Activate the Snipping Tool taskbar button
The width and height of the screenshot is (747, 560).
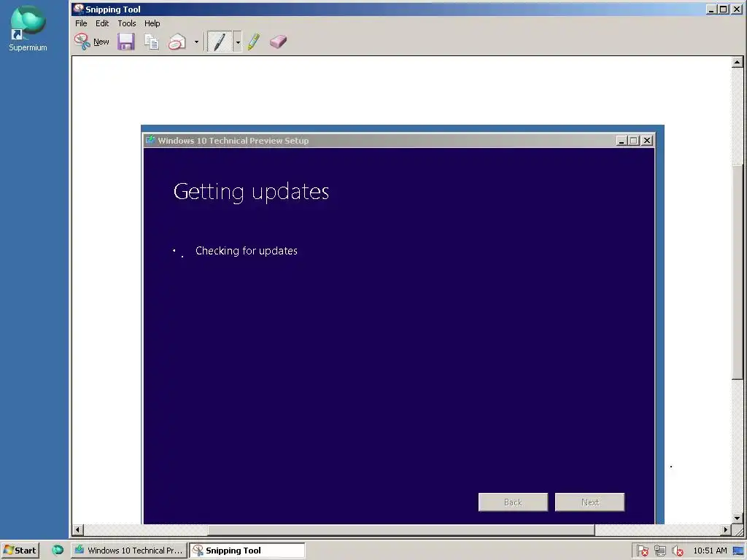click(x=247, y=551)
